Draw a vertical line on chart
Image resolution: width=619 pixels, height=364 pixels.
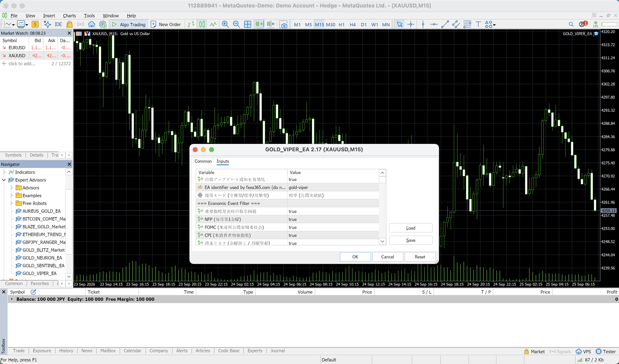tap(423, 24)
